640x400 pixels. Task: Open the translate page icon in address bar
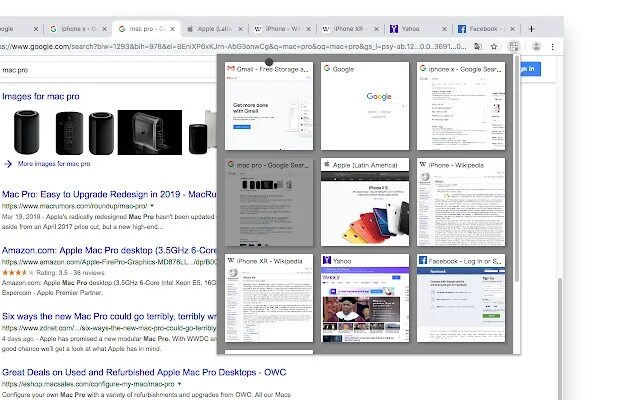point(478,47)
